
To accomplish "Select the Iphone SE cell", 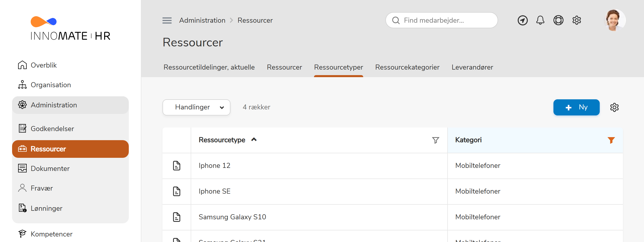I will click(319, 192).
